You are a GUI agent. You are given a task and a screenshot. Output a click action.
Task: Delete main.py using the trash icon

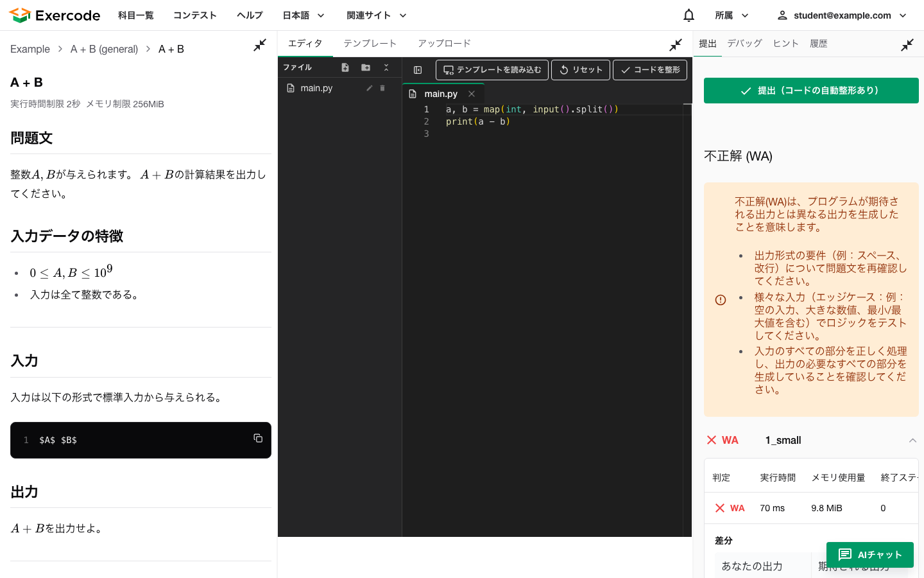point(382,88)
